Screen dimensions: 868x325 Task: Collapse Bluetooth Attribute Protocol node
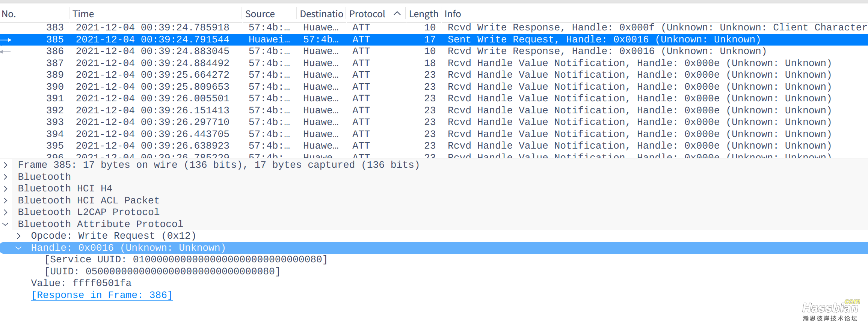(x=6, y=224)
